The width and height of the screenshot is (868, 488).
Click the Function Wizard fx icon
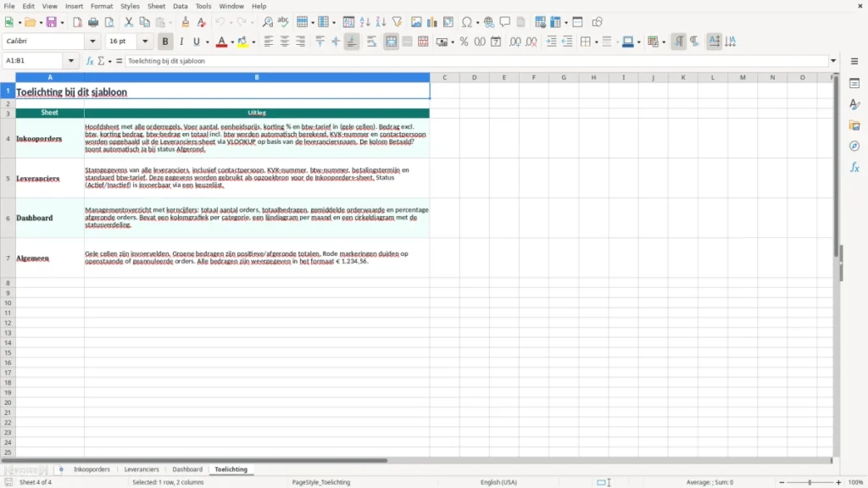tap(90, 61)
